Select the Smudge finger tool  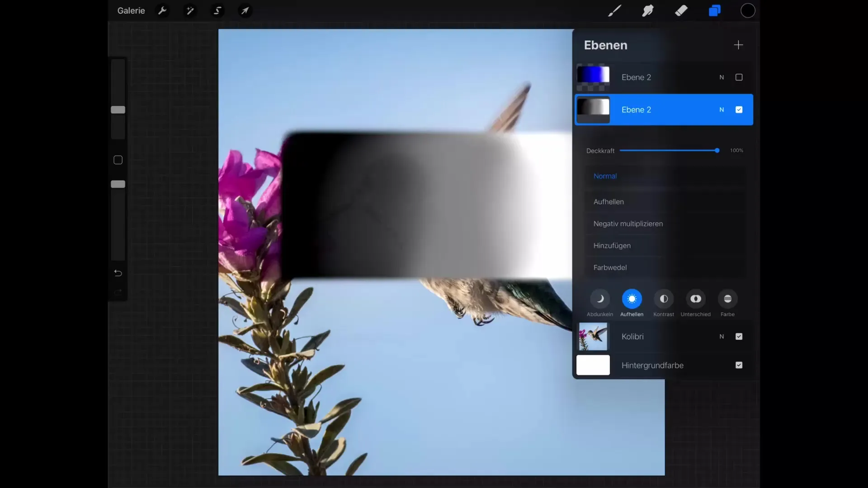tap(648, 10)
